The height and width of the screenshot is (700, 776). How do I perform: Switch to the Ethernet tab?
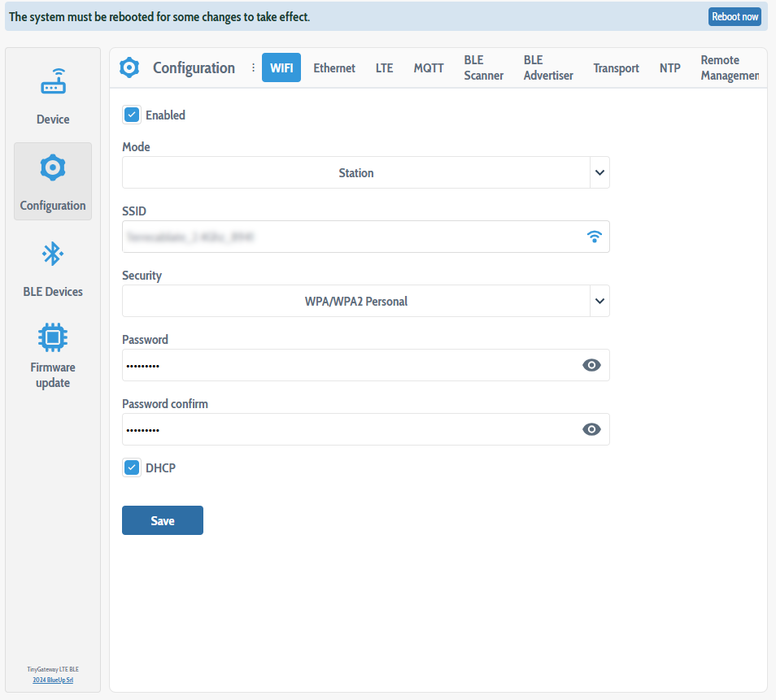[334, 67]
